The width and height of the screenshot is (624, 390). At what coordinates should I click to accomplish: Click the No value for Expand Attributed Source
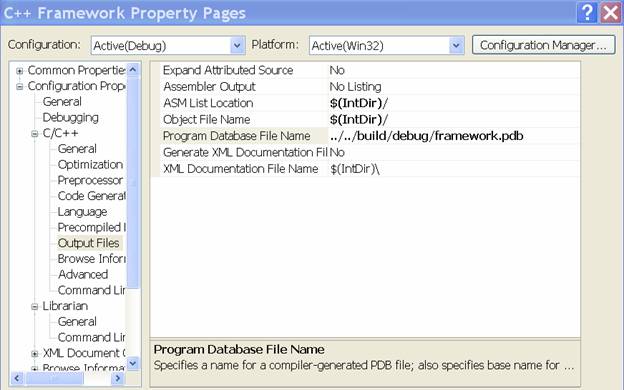point(337,70)
